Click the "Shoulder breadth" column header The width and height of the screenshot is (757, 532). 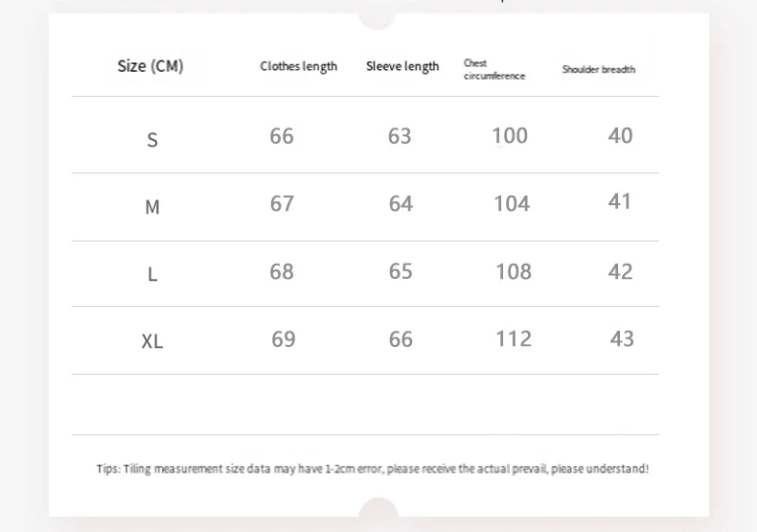coord(598,69)
